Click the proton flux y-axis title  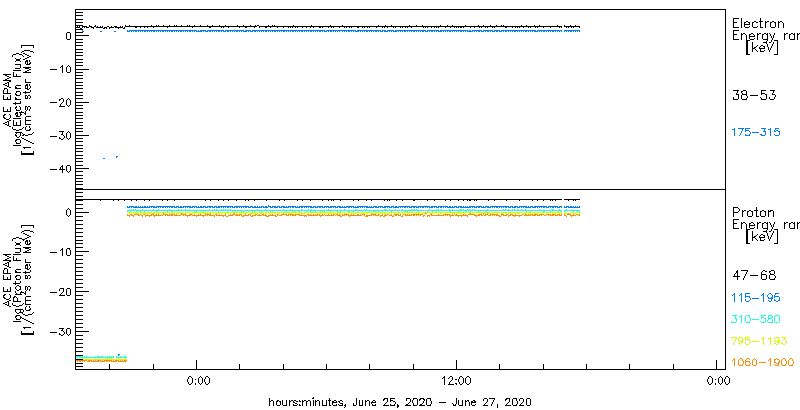(x=18, y=278)
